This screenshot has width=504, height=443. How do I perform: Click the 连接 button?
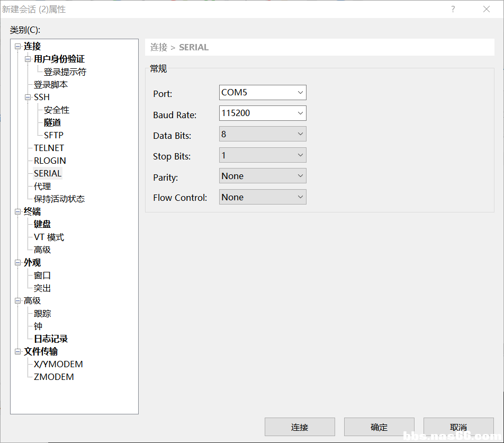pos(300,427)
